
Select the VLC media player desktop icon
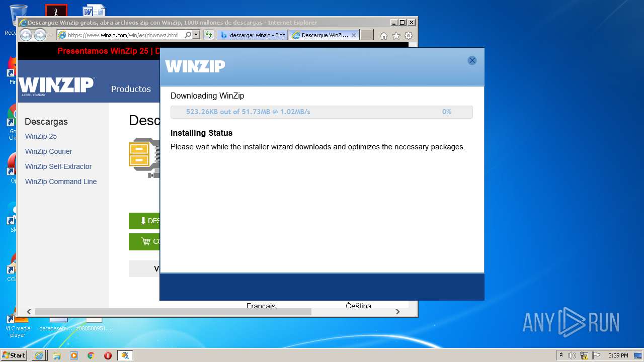tap(18, 324)
